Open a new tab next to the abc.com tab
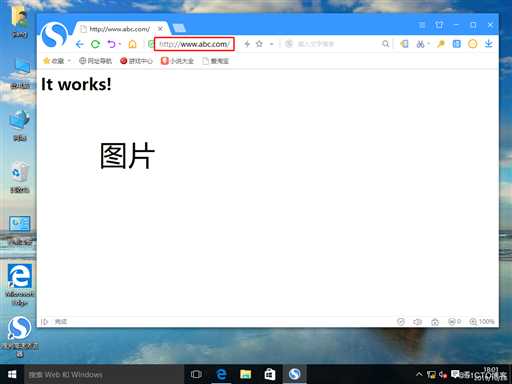The image size is (512, 384). [179, 28]
